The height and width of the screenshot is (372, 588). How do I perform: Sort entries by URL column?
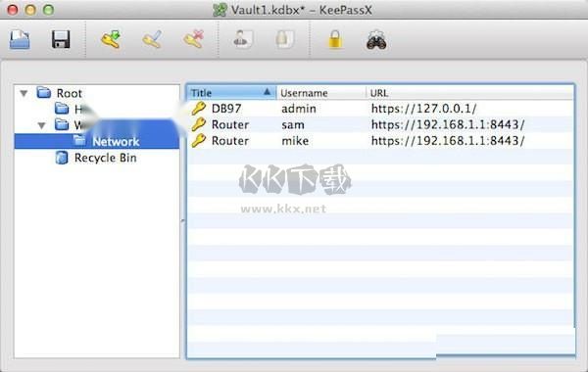(x=469, y=93)
